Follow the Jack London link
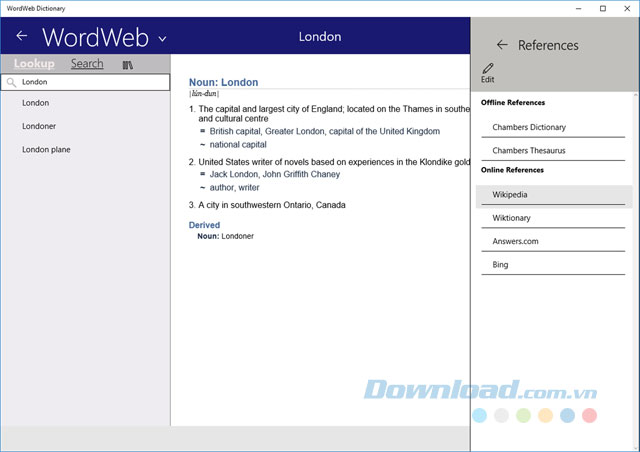This screenshot has height=452, width=640. (234, 174)
